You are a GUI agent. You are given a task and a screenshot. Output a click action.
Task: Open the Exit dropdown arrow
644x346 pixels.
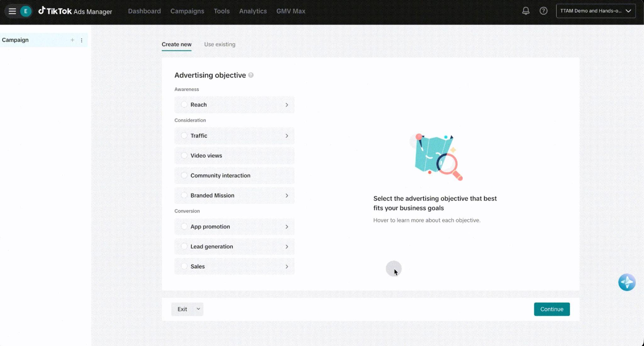(x=198, y=309)
